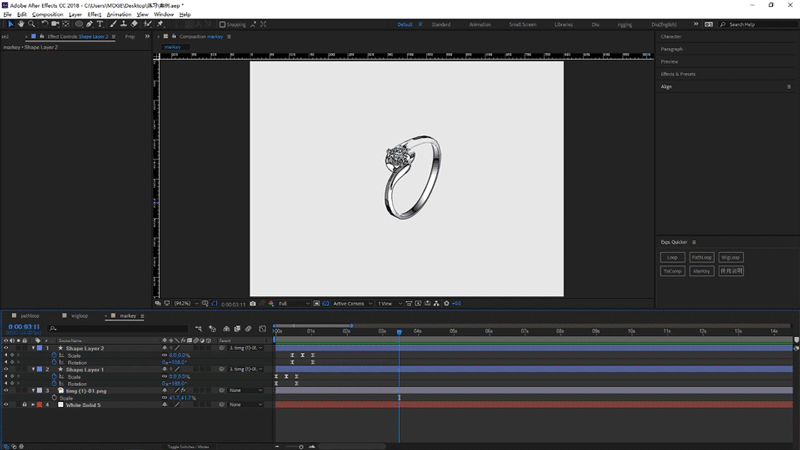
Task: Select the Hand tool
Action: (x=21, y=24)
